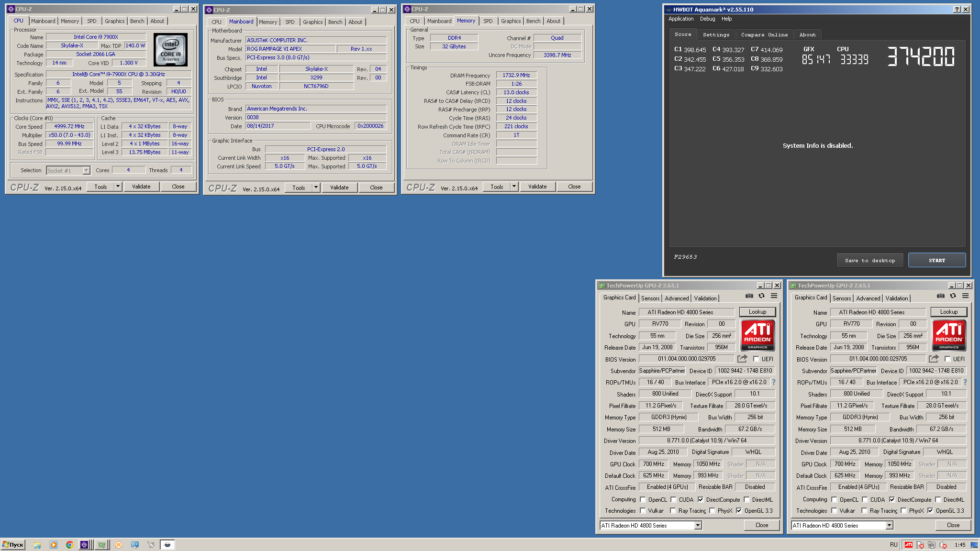Screen dimensions: 980x551
Task: Open the hamburger menu in left GPU-Z window
Action: coord(774,296)
